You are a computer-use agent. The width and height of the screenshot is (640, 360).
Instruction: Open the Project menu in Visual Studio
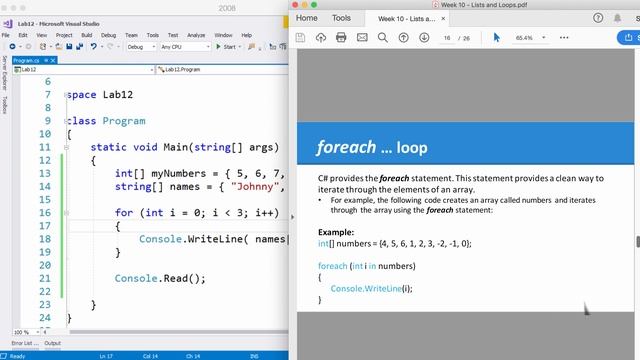64,35
